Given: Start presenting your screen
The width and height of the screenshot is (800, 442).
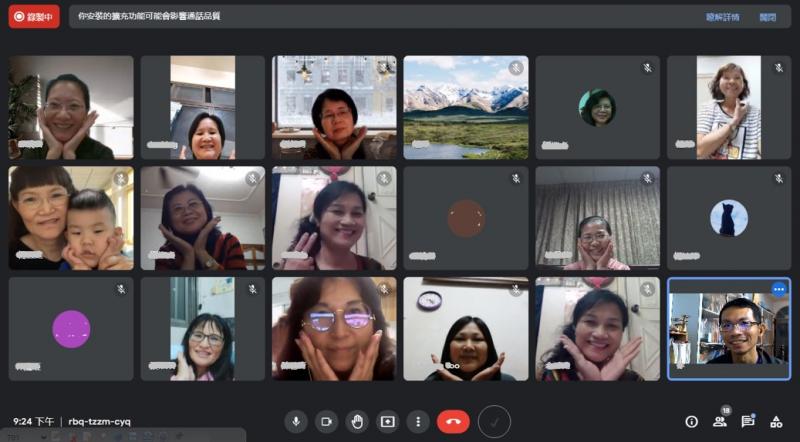Looking at the screenshot, I should pyautogui.click(x=387, y=422).
